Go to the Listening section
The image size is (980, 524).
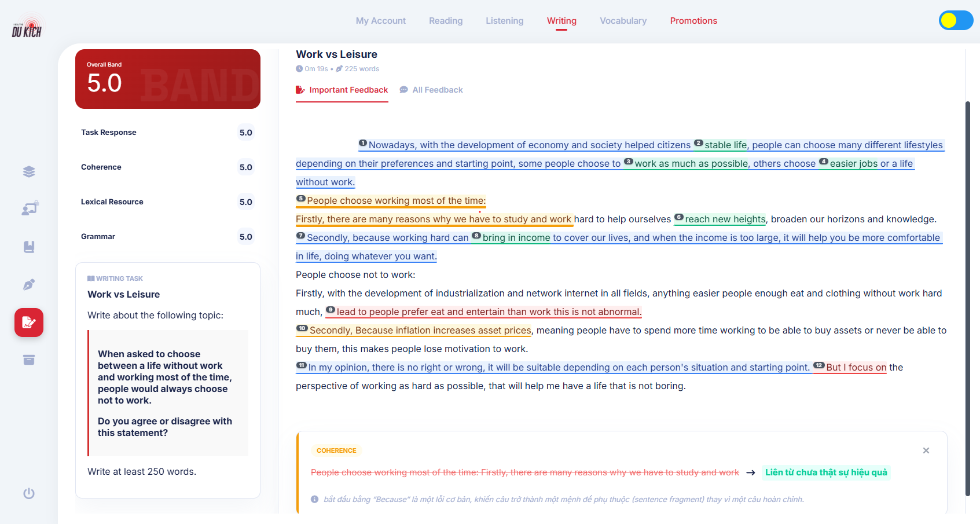coord(504,21)
